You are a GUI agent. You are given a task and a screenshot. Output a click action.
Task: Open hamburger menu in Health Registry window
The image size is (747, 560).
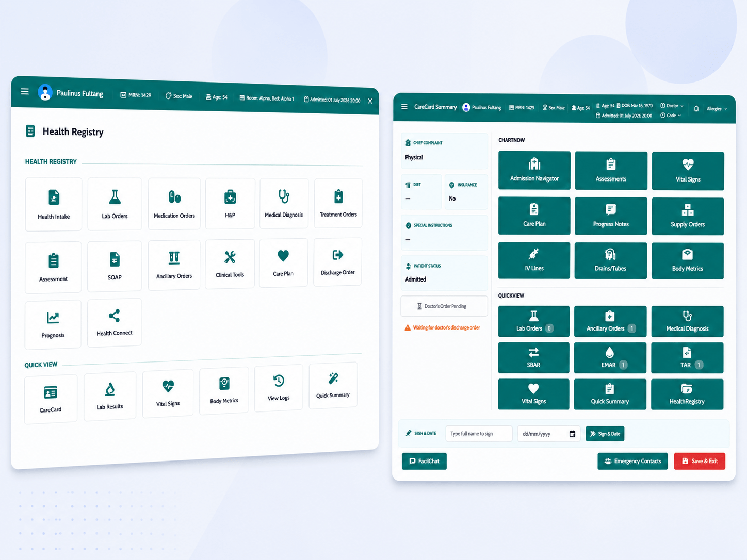tap(25, 91)
